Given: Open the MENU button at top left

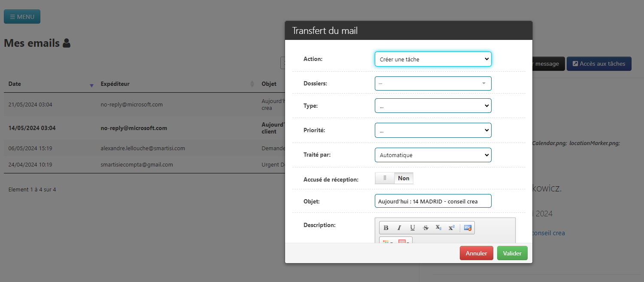Looking at the screenshot, I should pyautogui.click(x=22, y=17).
